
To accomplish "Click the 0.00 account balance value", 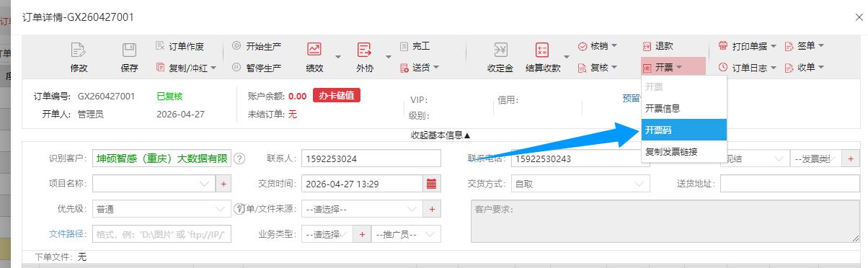I will click(297, 96).
